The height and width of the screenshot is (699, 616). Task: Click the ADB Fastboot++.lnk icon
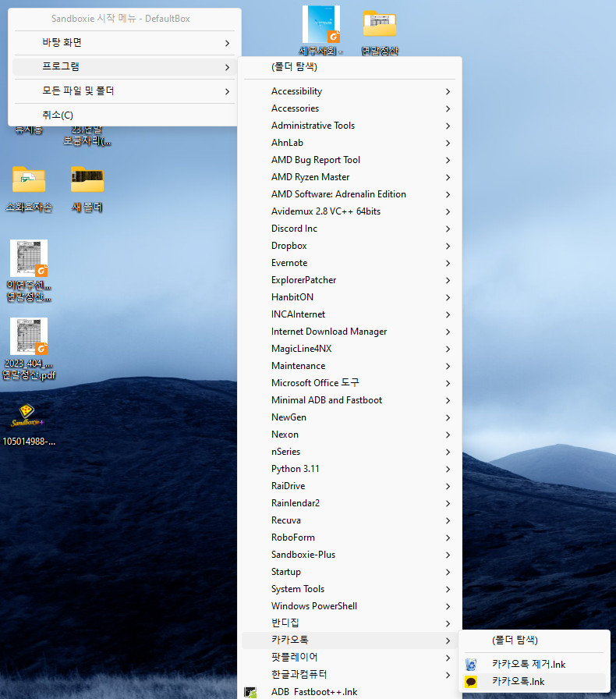point(250,692)
